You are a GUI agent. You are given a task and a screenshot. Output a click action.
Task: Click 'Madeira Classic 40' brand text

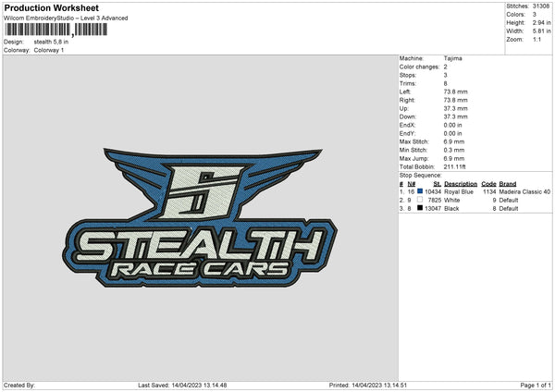coord(524,191)
